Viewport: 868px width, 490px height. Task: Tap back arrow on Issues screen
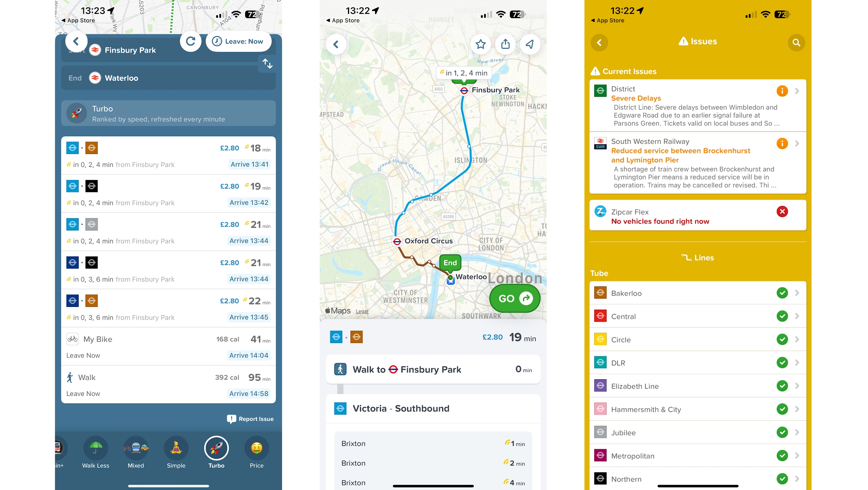coord(599,42)
